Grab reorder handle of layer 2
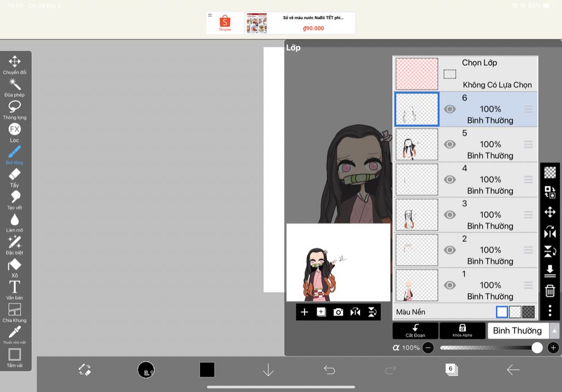Viewport: 562px width, 392px height. pos(529,250)
